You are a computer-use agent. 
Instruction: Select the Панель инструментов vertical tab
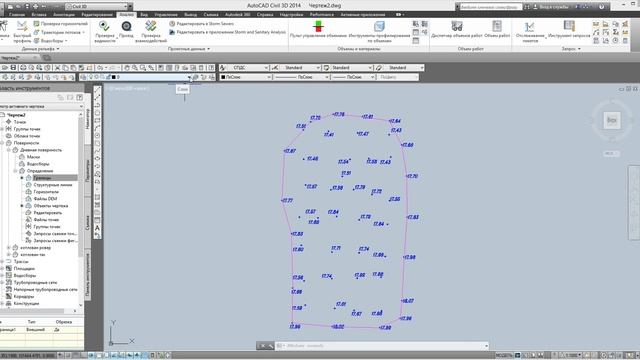[x=87, y=276]
